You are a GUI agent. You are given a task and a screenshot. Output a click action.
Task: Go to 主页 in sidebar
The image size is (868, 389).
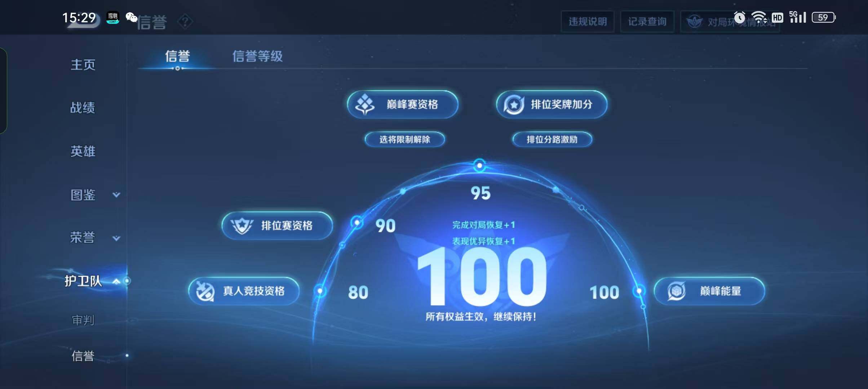pyautogui.click(x=83, y=65)
